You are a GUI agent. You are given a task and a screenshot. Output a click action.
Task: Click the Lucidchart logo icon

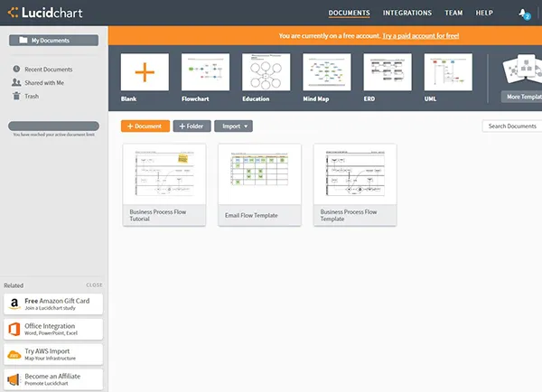13,13
